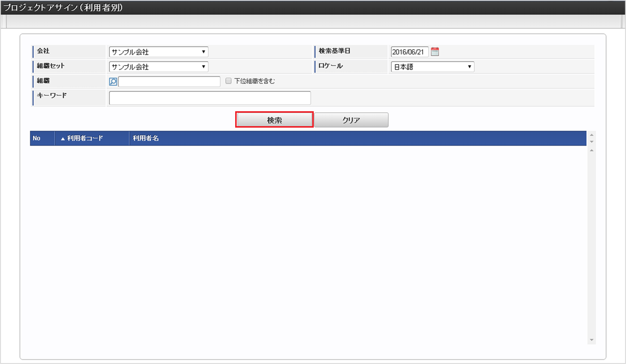The width and height of the screenshot is (626, 364).
Task: Click the ロケール dropdown arrow
Action: click(469, 67)
